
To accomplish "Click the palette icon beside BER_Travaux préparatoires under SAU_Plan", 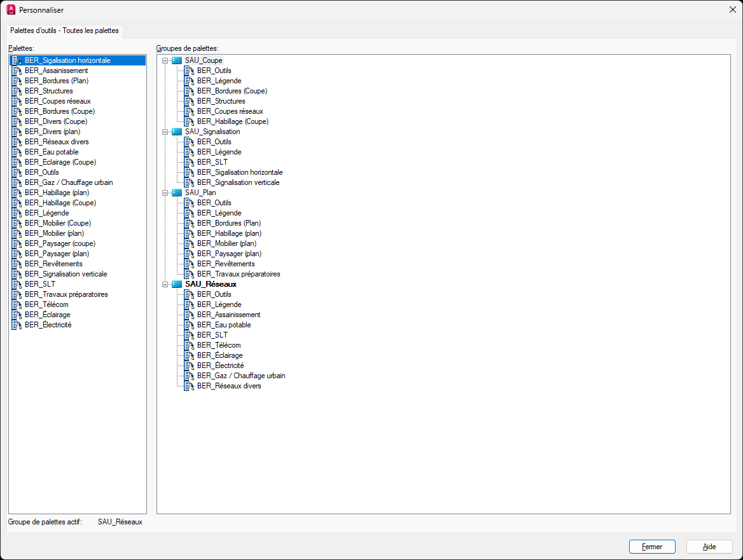I will pyautogui.click(x=190, y=274).
